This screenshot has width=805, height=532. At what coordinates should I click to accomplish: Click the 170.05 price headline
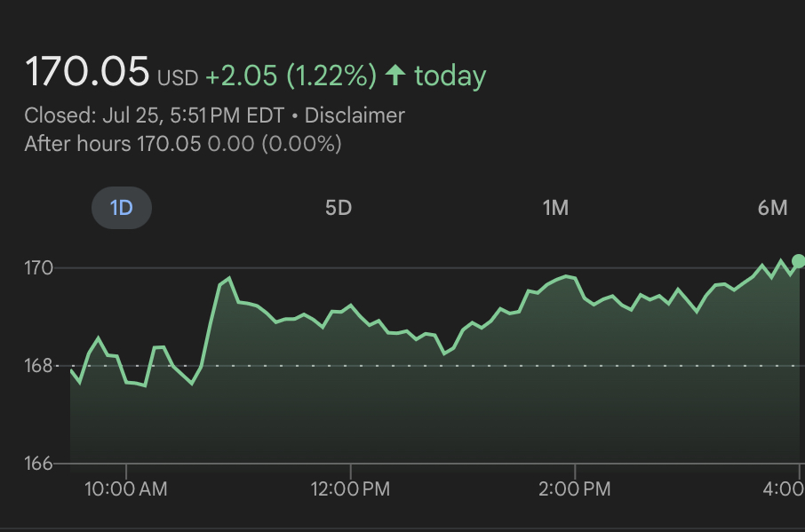(x=87, y=72)
